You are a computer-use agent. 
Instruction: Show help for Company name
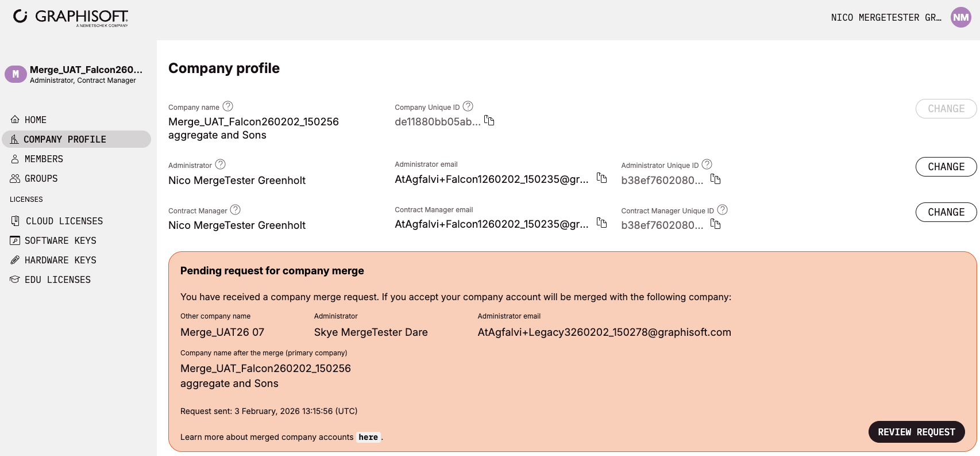pos(228,106)
